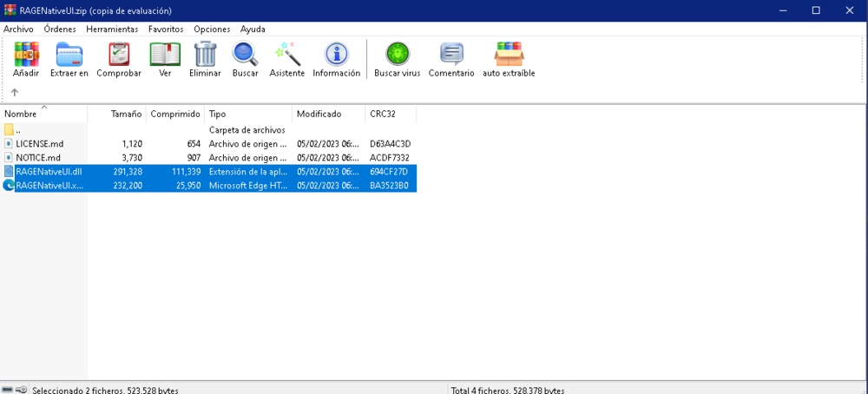868x394 pixels.
Task: Click the RAGENativeUI.dll file icon
Action: tap(9, 172)
